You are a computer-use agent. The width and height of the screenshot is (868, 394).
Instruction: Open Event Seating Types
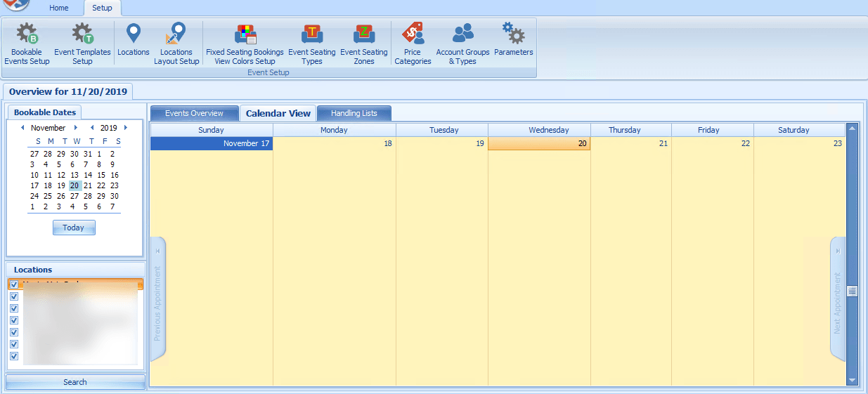tap(312, 44)
